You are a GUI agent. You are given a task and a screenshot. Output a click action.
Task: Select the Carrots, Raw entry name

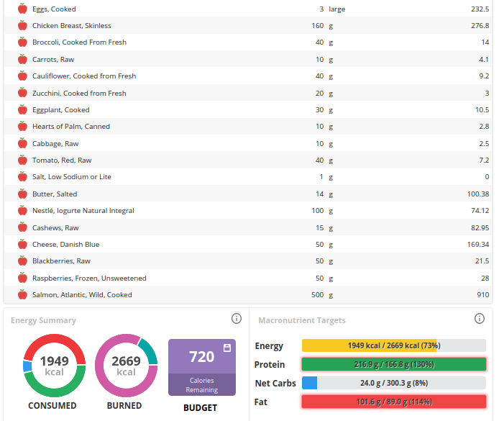53,60
